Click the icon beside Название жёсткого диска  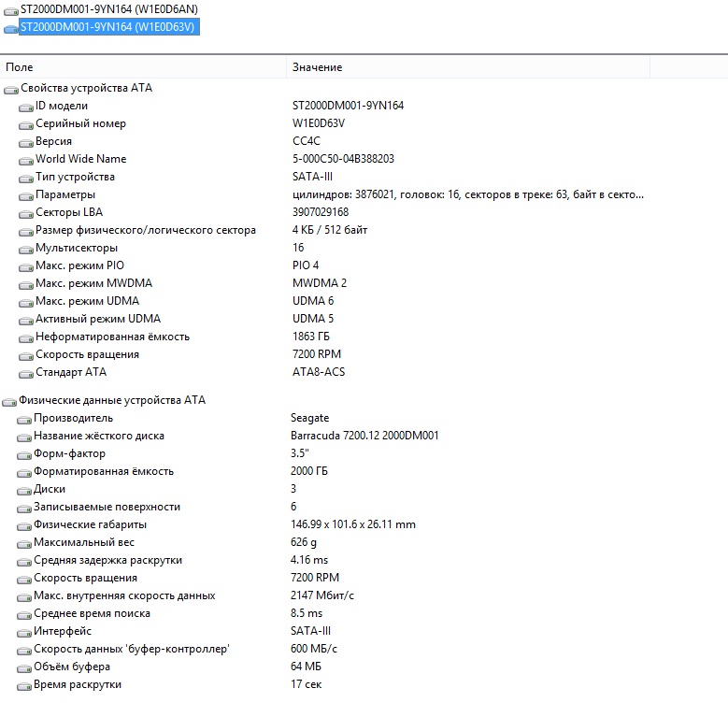24,437
